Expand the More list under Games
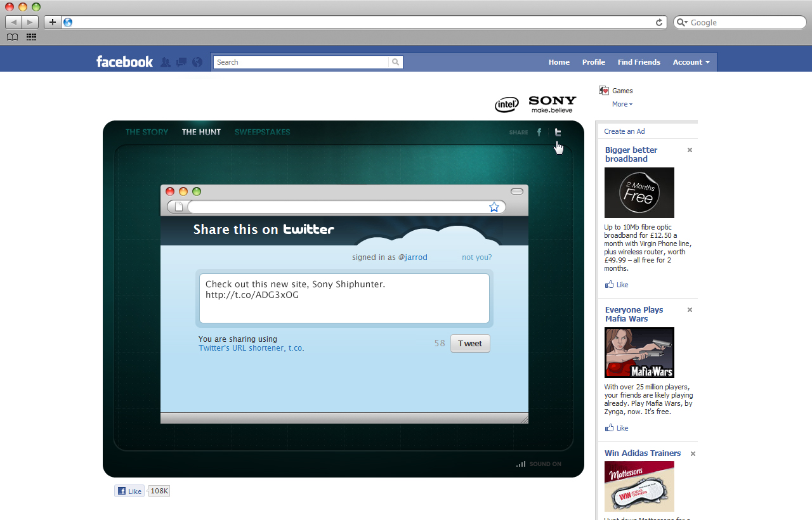This screenshot has height=520, width=812. click(x=622, y=104)
